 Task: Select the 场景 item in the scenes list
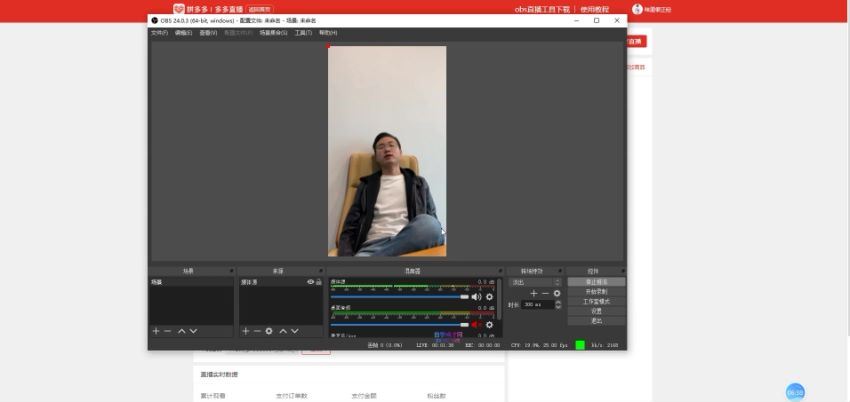click(191, 282)
